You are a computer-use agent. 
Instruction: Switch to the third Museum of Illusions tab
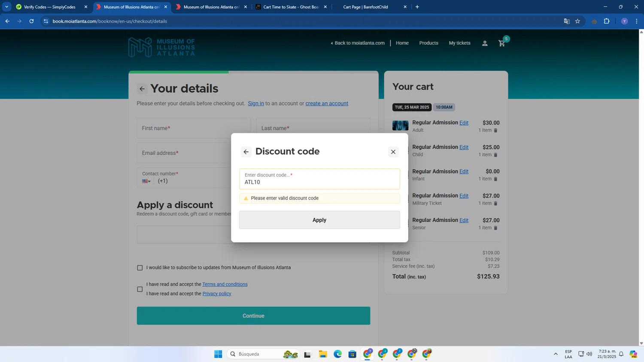[211, 7]
